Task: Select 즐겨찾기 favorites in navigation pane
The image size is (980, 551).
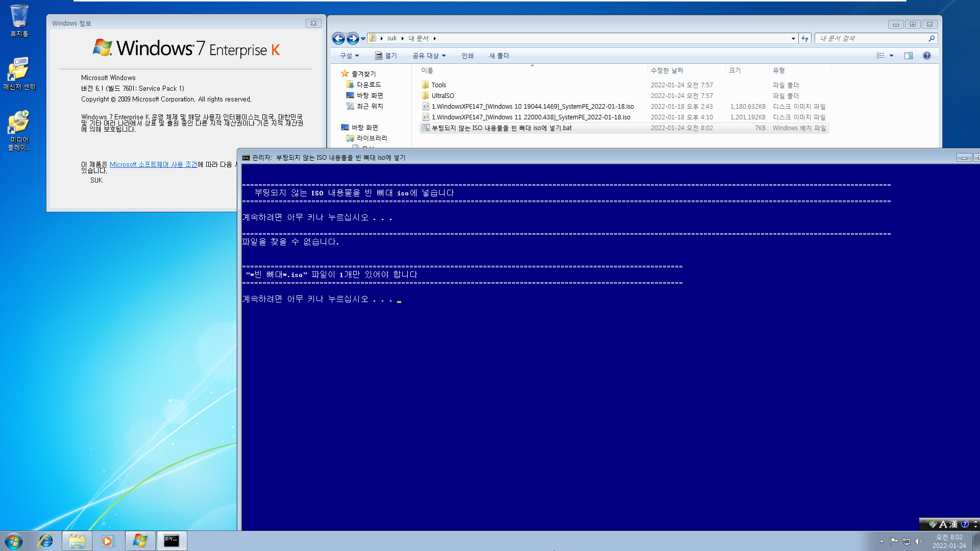Action: (x=358, y=74)
